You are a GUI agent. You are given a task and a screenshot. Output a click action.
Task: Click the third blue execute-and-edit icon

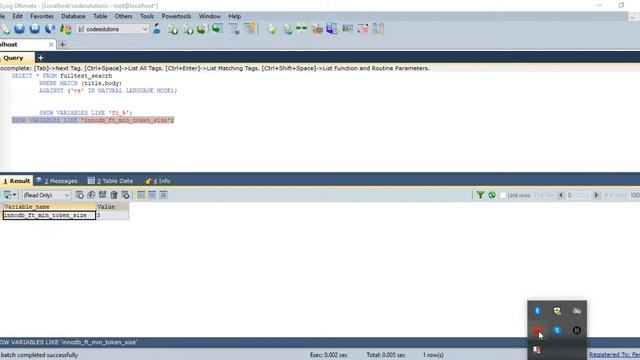tap(50, 29)
